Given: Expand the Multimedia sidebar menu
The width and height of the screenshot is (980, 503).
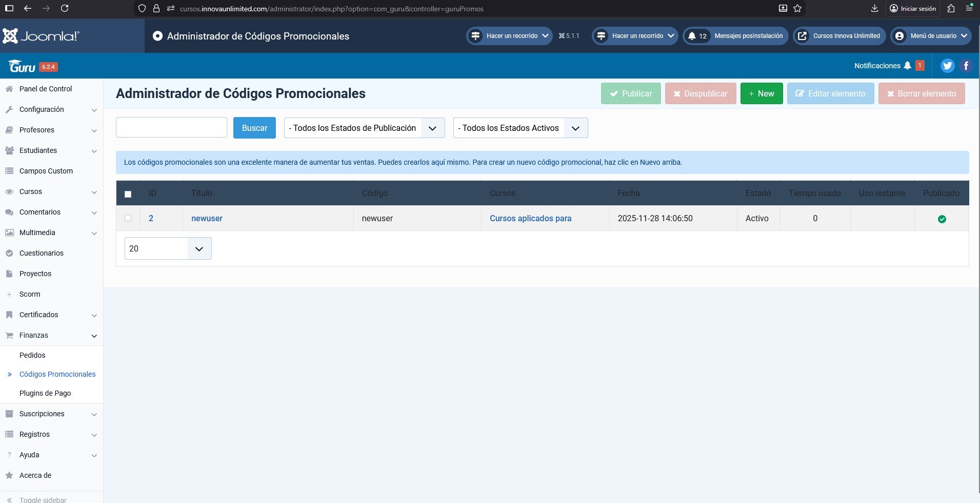Looking at the screenshot, I should pyautogui.click(x=51, y=233).
